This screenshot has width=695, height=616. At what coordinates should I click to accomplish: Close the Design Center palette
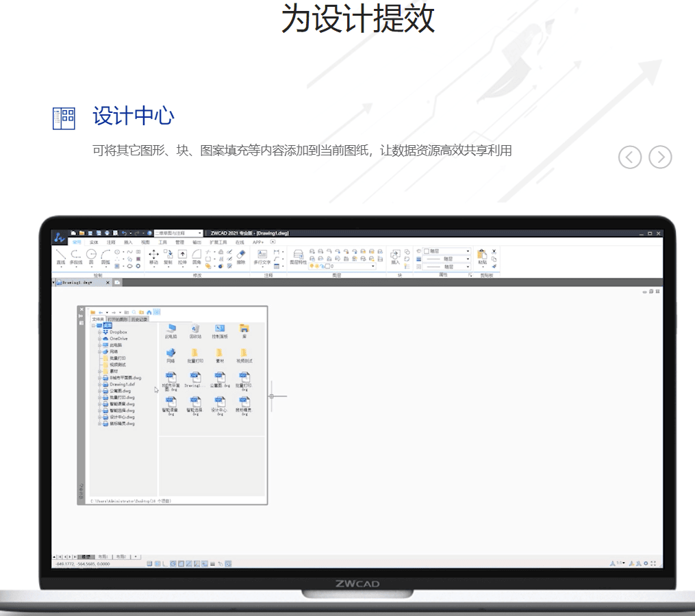click(81, 309)
